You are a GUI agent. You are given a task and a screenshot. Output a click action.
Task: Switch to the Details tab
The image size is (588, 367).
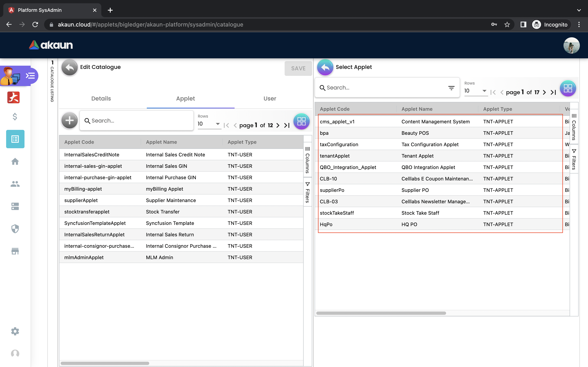tap(101, 98)
